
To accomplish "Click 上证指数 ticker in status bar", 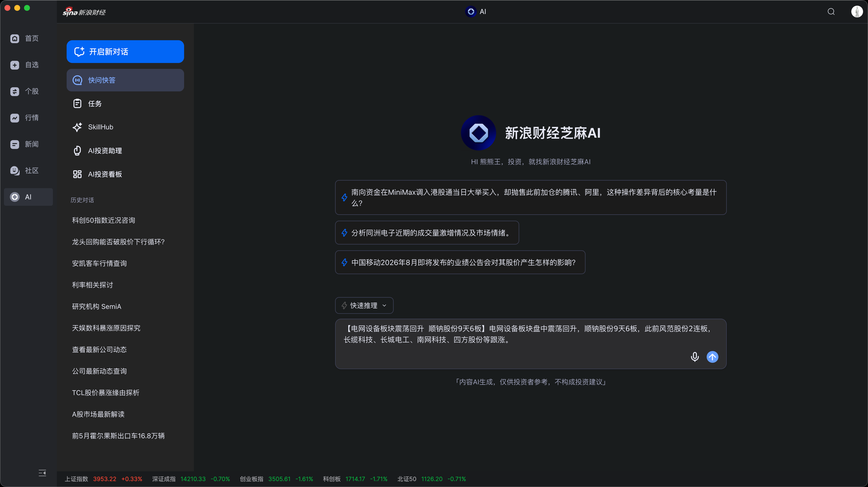I will click(x=103, y=479).
